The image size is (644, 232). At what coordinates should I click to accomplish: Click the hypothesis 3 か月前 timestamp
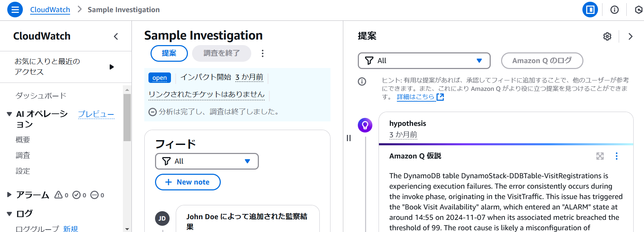tap(403, 135)
